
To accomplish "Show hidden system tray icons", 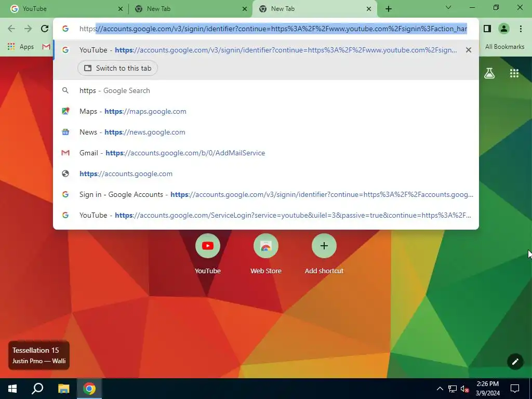I will click(x=440, y=389).
